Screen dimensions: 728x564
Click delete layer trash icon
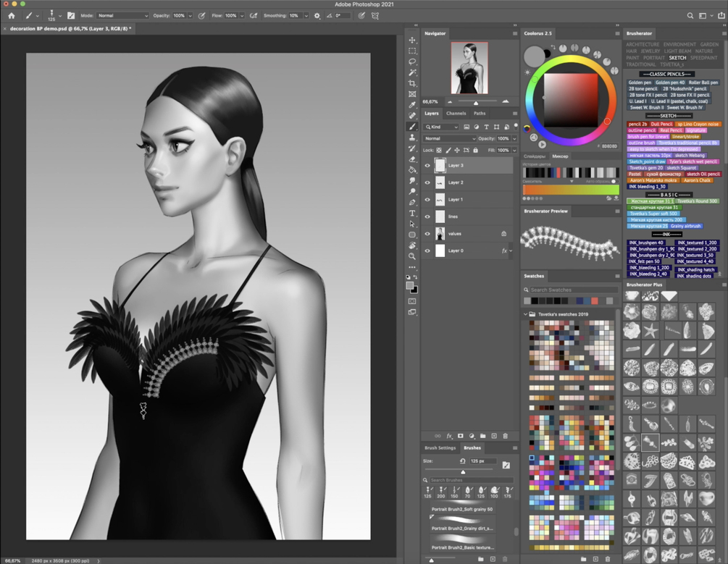505,436
